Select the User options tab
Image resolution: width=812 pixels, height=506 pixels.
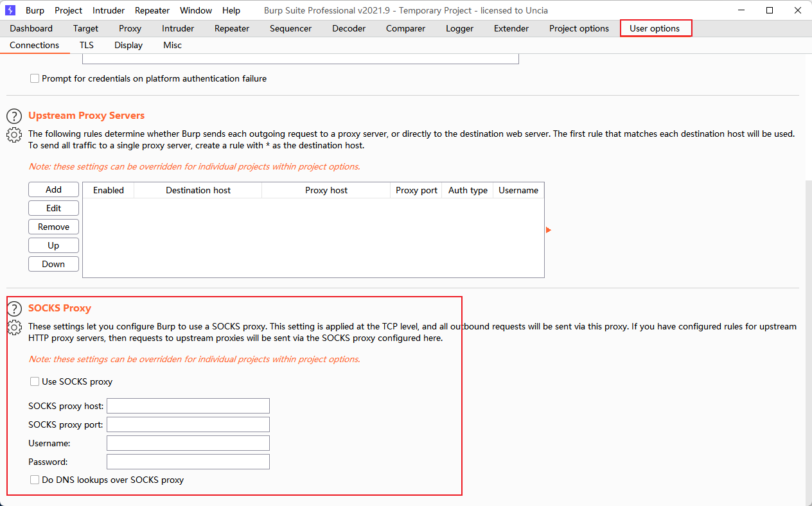pyautogui.click(x=655, y=28)
